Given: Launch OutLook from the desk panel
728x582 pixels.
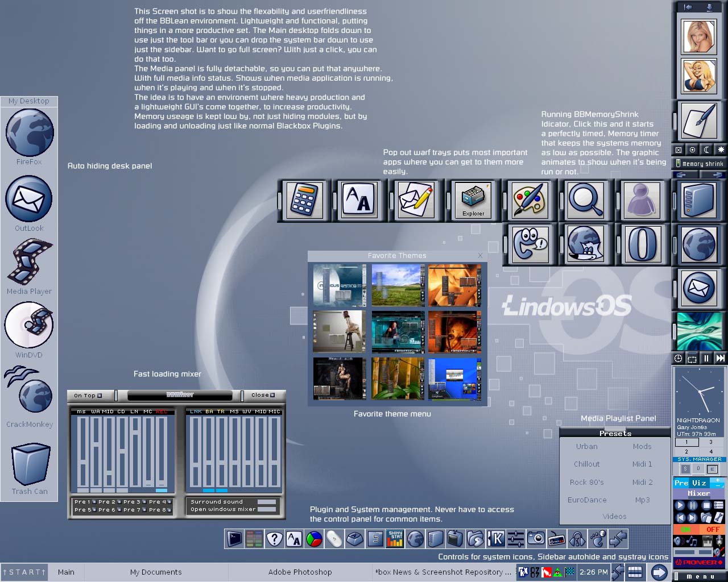Looking at the screenshot, I should (29, 198).
